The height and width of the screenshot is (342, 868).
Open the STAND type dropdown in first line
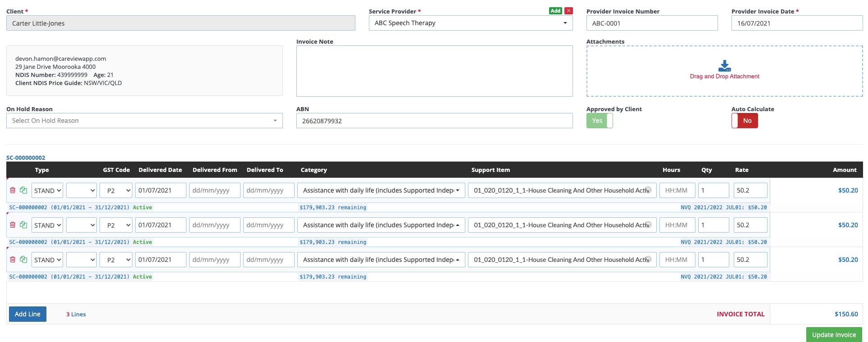click(x=47, y=191)
